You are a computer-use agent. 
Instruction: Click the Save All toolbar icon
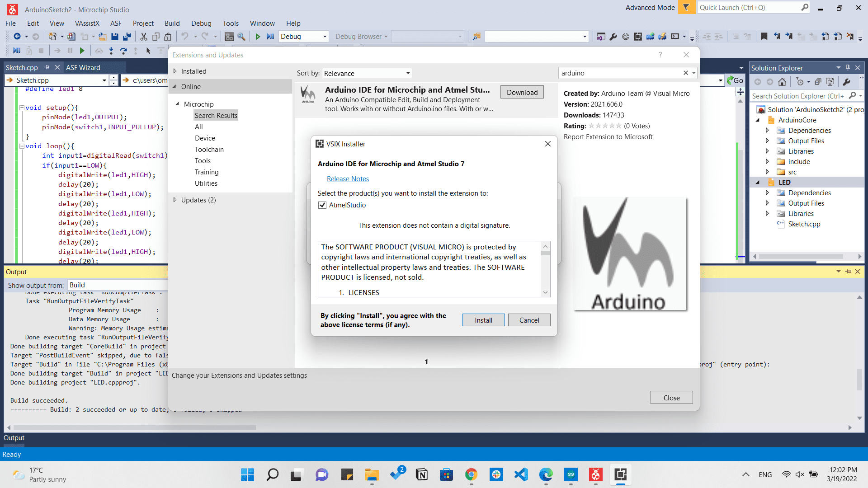tap(127, 37)
